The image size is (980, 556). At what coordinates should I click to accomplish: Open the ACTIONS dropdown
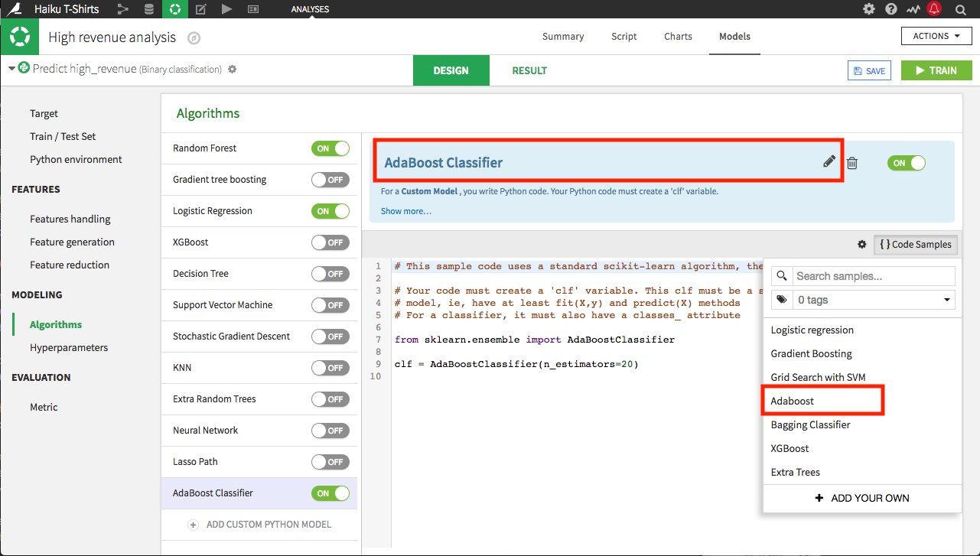tap(937, 36)
